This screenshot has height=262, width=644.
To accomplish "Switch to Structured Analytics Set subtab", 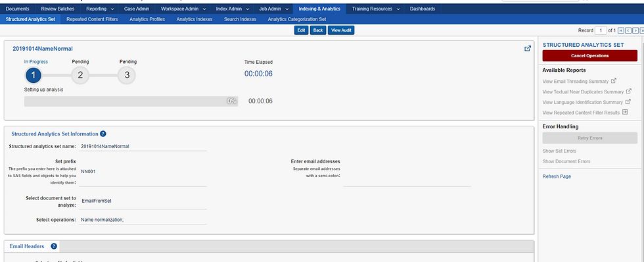I will (x=30, y=19).
